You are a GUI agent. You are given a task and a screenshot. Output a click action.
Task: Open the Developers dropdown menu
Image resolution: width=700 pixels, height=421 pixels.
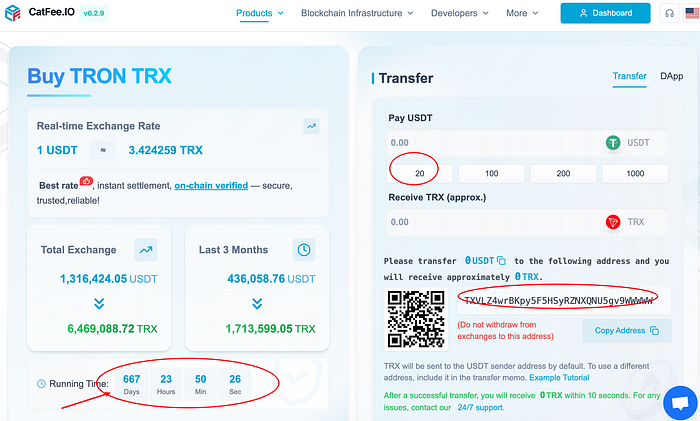(459, 13)
